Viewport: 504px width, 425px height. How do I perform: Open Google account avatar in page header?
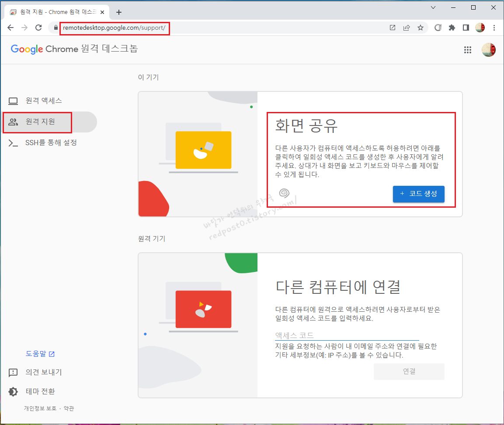[489, 50]
